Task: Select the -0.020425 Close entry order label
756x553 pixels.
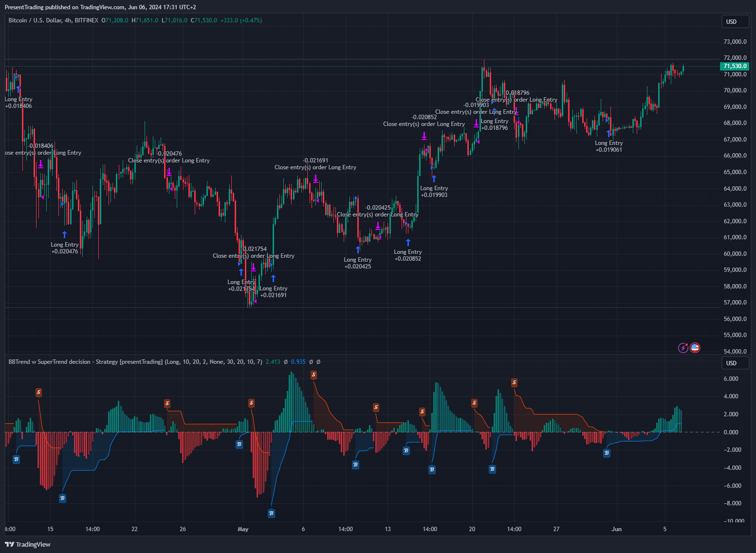Action: [x=378, y=211]
